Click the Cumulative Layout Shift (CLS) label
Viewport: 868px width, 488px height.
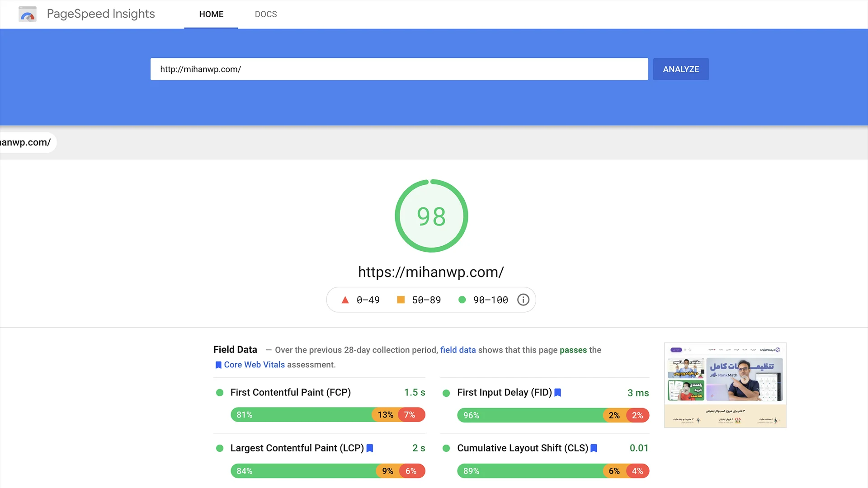coord(523,448)
